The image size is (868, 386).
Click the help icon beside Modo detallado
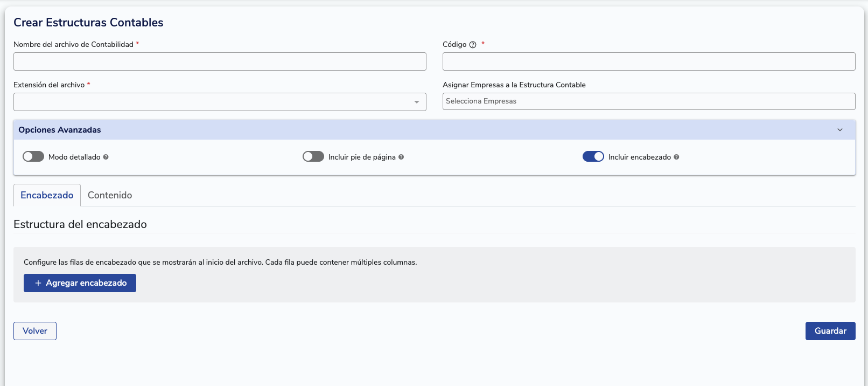pyautogui.click(x=106, y=157)
